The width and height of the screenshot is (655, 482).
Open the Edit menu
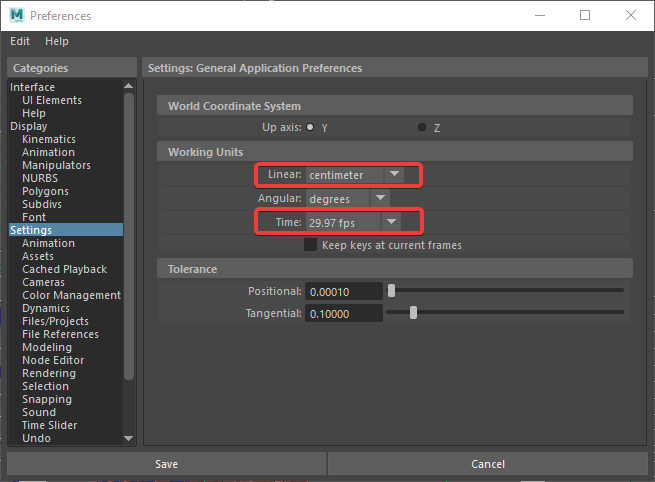tap(20, 41)
